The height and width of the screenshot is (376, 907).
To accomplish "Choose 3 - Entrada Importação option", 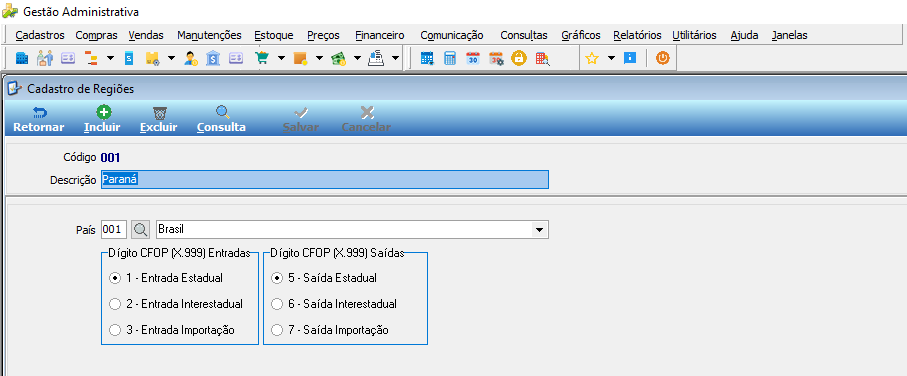I will pyautogui.click(x=115, y=330).
